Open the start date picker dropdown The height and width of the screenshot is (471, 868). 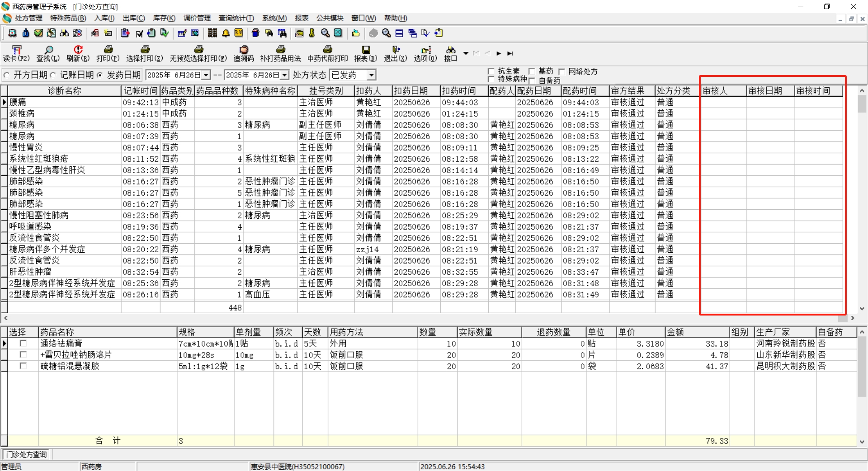(x=206, y=75)
